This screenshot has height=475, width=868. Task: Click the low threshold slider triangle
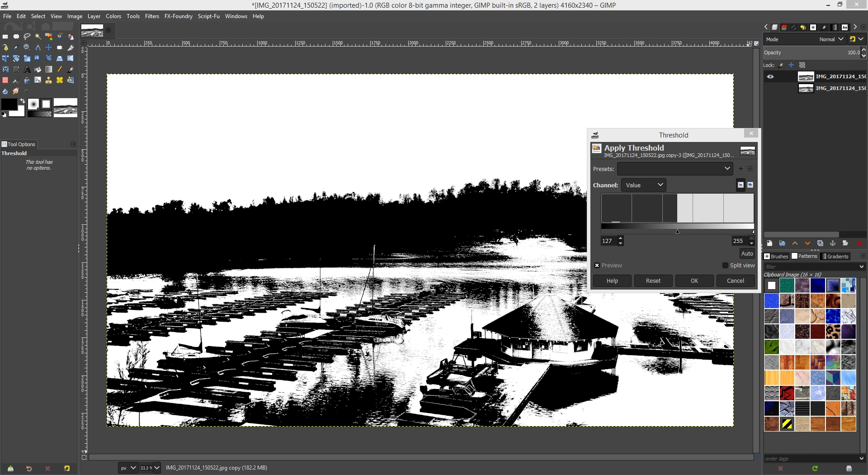point(677,232)
